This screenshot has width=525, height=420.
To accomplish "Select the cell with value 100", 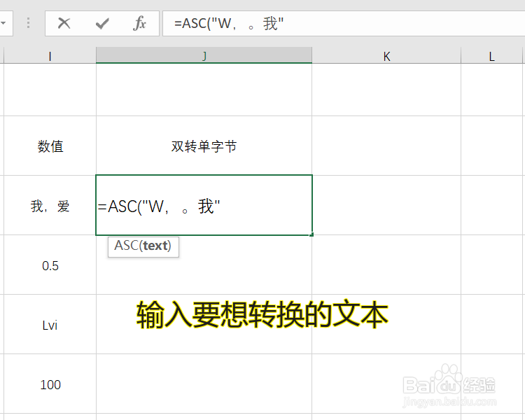I will pos(50,384).
